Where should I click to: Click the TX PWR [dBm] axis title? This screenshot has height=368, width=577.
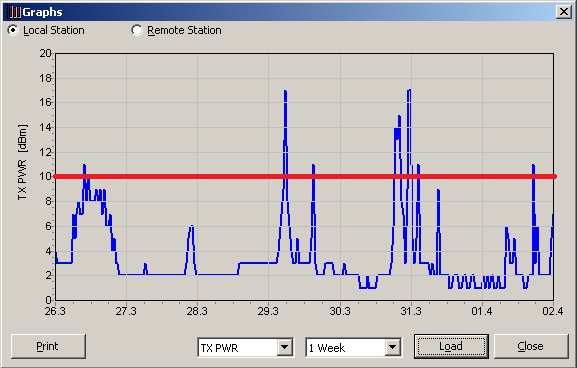point(22,162)
